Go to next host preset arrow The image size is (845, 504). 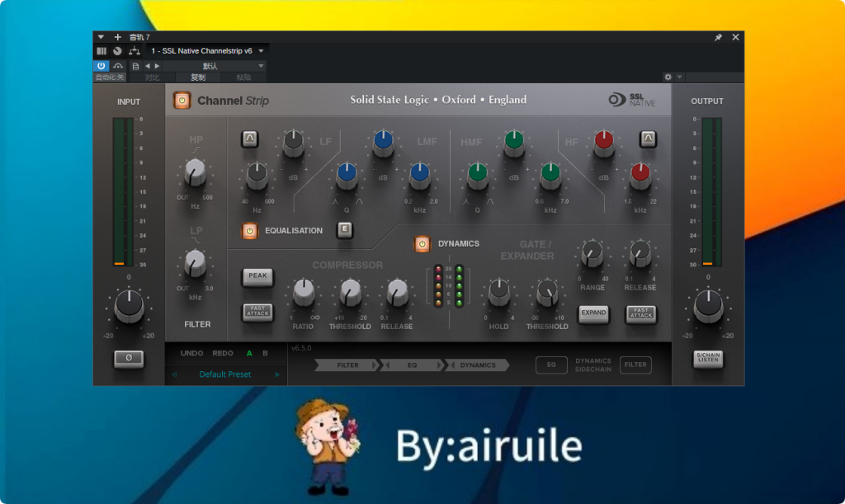[x=157, y=66]
